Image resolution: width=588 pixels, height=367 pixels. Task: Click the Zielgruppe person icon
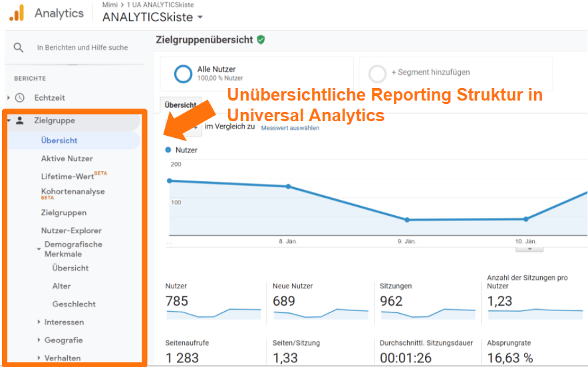[x=20, y=121]
